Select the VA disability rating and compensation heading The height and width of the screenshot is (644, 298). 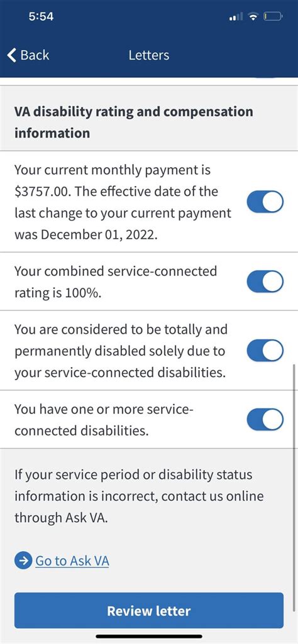[x=133, y=122]
